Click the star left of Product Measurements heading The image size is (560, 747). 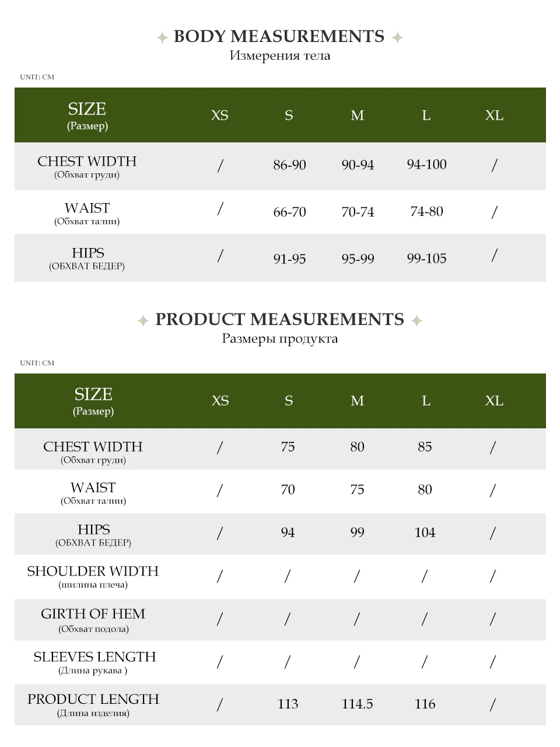click(x=143, y=320)
